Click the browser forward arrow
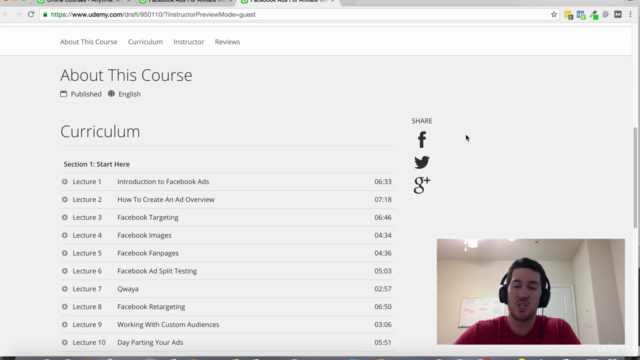This screenshot has height=360, width=640. (x=18, y=14)
